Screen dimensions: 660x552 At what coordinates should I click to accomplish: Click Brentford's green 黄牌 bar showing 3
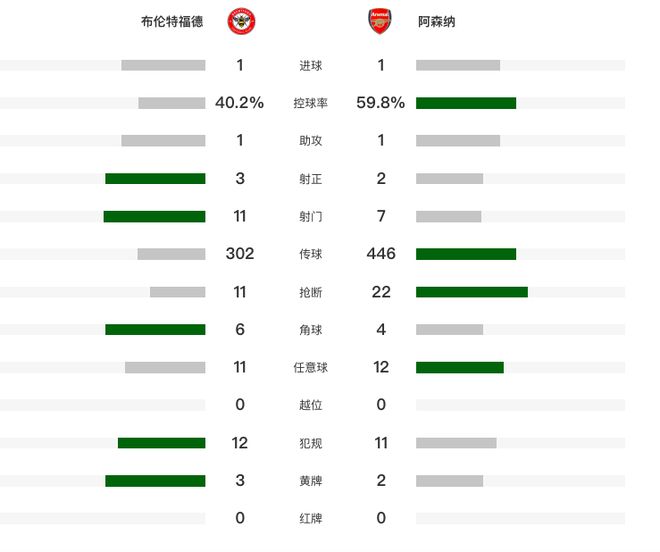[155, 481]
